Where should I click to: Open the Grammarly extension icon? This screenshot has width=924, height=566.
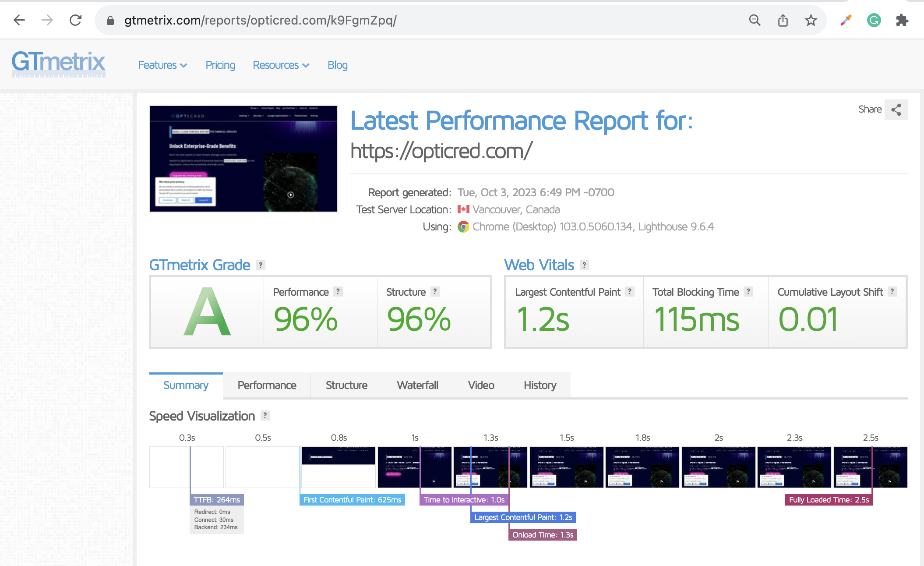coord(874,20)
